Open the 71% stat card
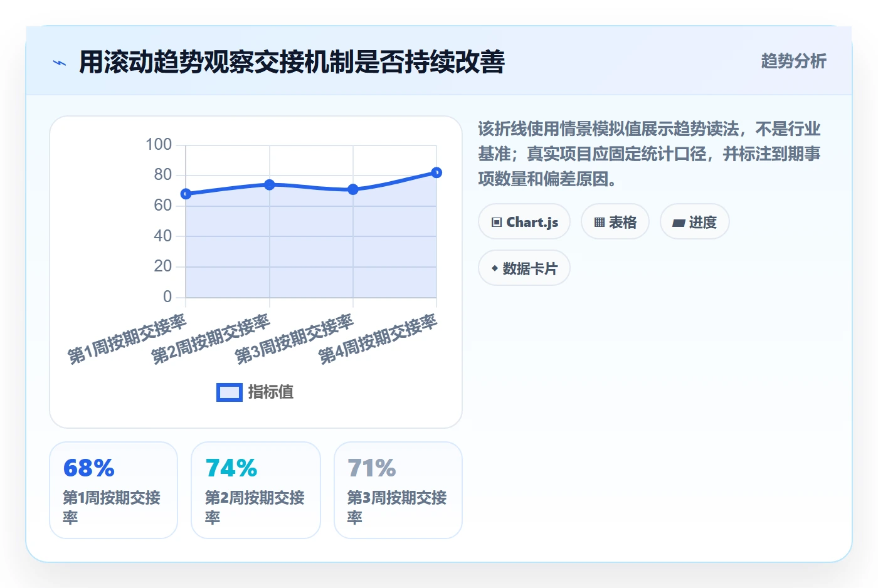878x588 pixels. [x=398, y=490]
